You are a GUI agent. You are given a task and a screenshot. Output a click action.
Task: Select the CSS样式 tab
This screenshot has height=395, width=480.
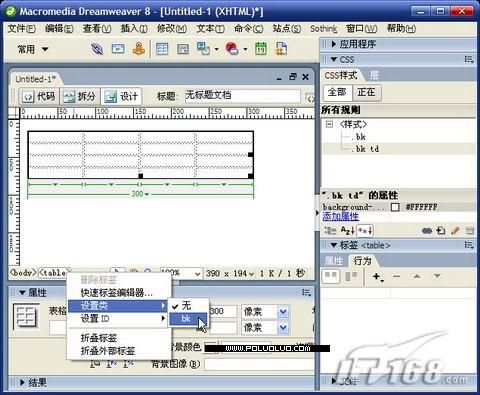pyautogui.click(x=341, y=75)
